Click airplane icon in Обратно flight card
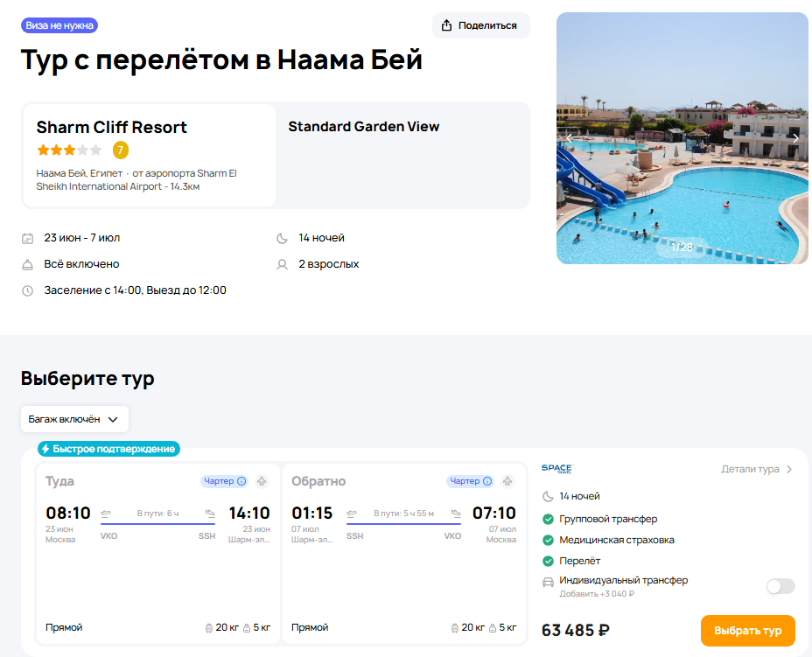 click(x=507, y=481)
